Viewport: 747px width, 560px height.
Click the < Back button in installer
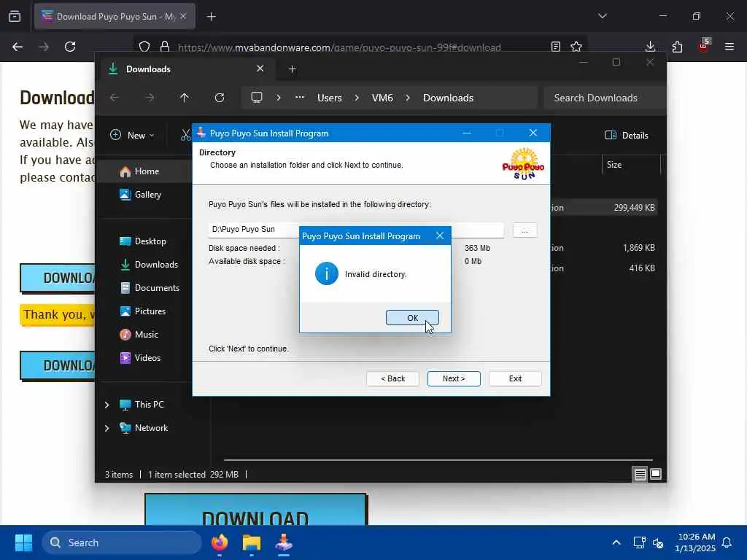click(x=392, y=378)
